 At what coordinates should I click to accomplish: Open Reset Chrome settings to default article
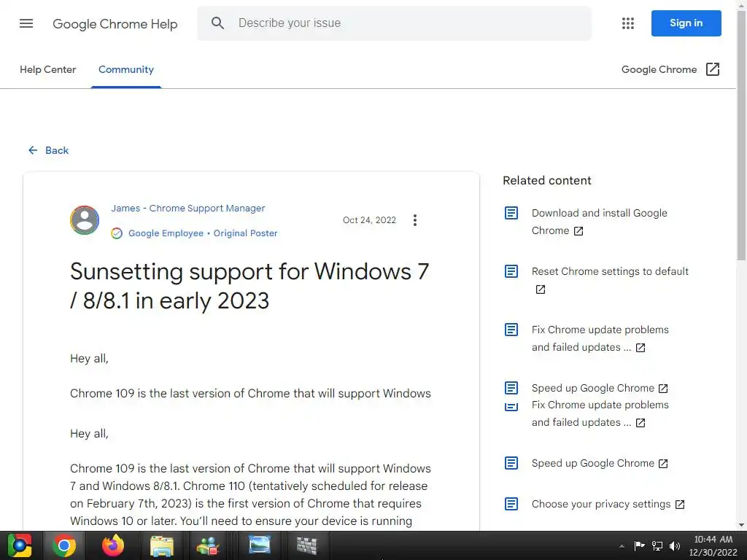point(611,271)
